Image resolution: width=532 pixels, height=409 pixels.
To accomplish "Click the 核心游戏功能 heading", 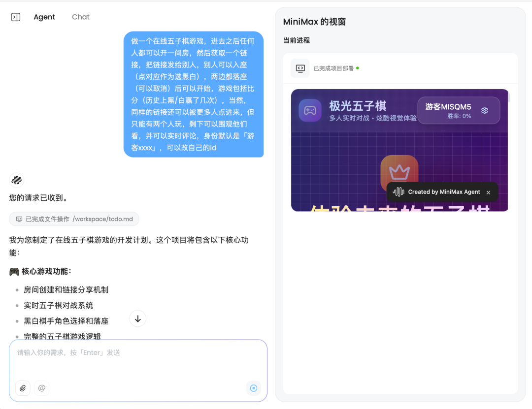I will pyautogui.click(x=46, y=271).
